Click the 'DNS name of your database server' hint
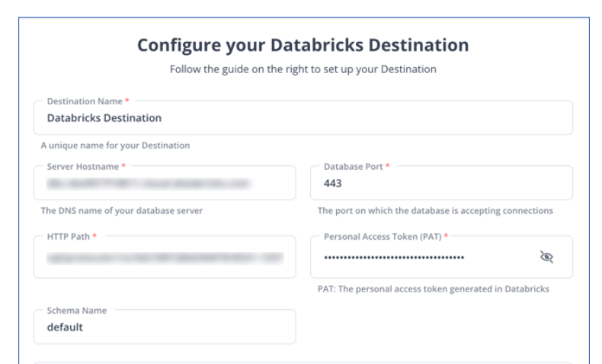This screenshot has height=364, width=602. coord(122,211)
